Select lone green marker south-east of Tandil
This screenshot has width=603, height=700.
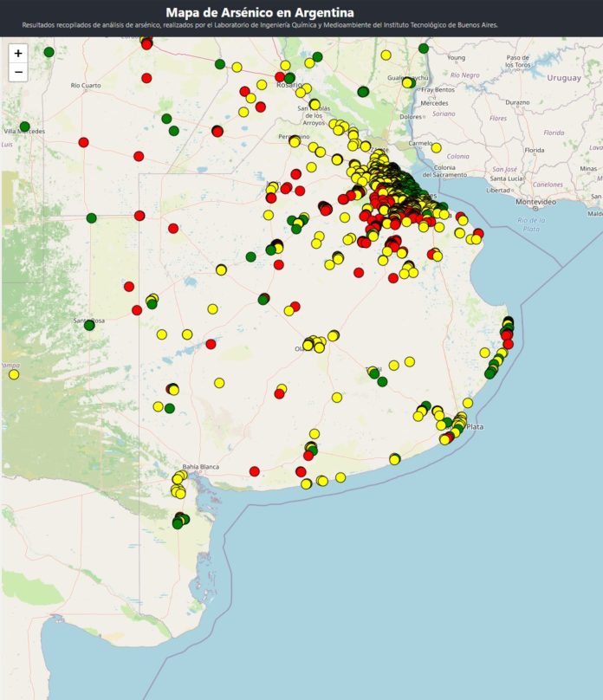click(382, 382)
